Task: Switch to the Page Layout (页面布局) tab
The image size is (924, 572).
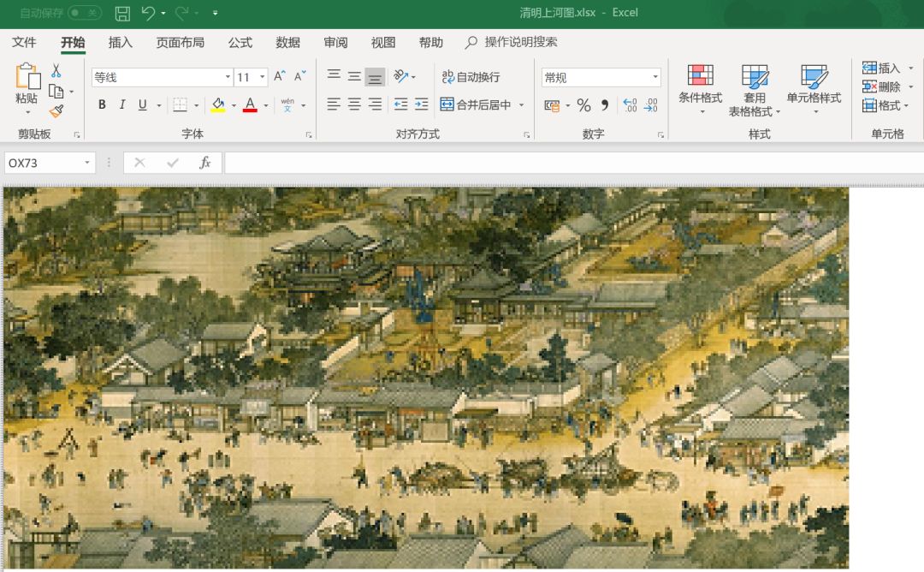Action: (181, 43)
